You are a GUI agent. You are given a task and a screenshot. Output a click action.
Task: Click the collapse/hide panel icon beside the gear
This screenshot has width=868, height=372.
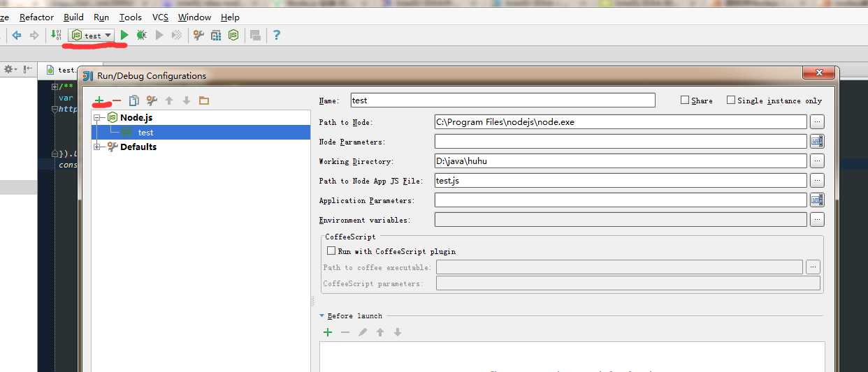(27, 69)
